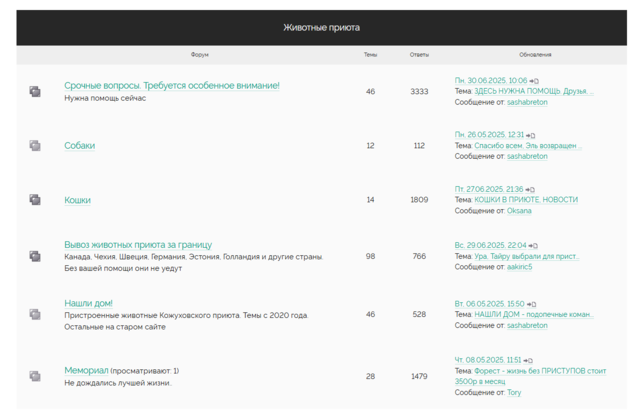This screenshot has width=640, height=415.
Task: Open user Oksana profile
Action: tap(519, 211)
